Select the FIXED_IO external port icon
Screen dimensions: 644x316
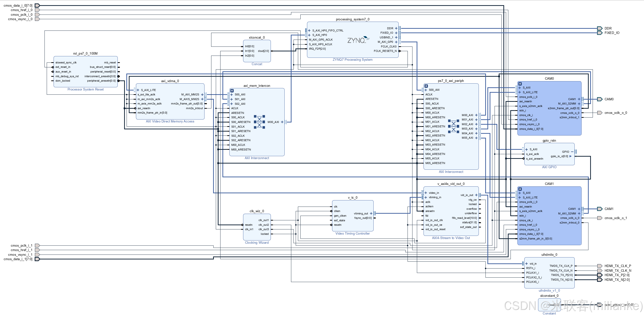coord(600,33)
